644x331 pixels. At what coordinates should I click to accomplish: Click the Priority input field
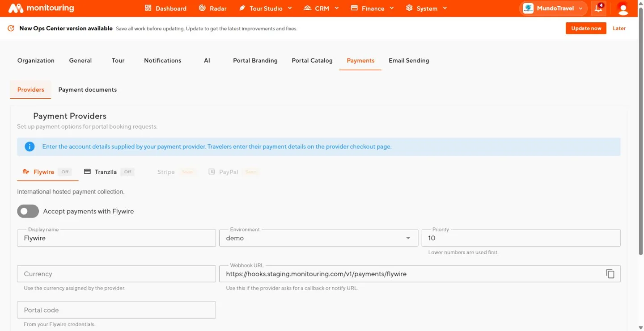pyautogui.click(x=521, y=238)
